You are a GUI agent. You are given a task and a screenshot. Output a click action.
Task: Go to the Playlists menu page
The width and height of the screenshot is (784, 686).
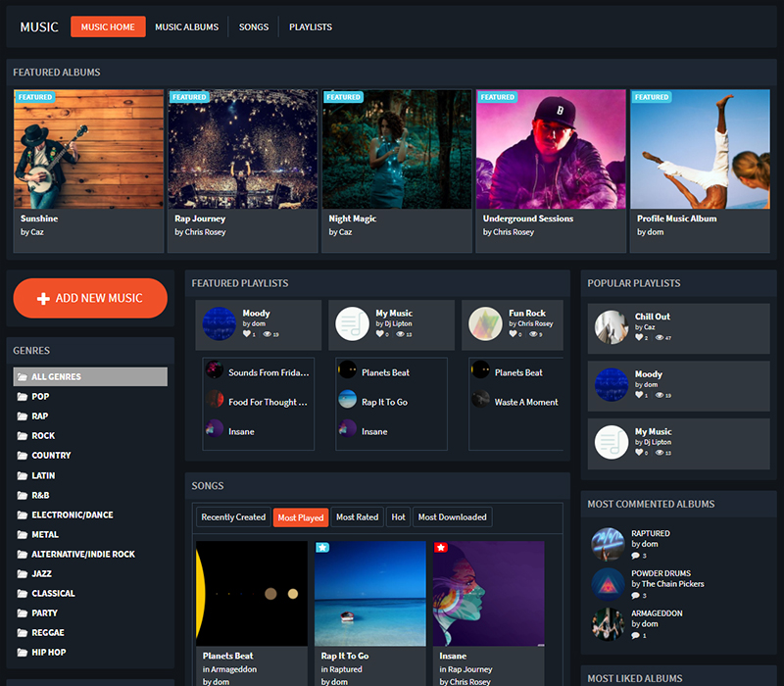[x=310, y=27]
